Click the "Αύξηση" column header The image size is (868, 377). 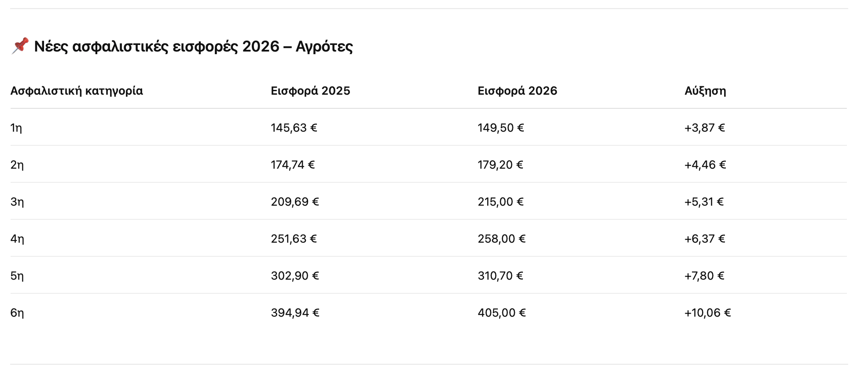pyautogui.click(x=705, y=91)
